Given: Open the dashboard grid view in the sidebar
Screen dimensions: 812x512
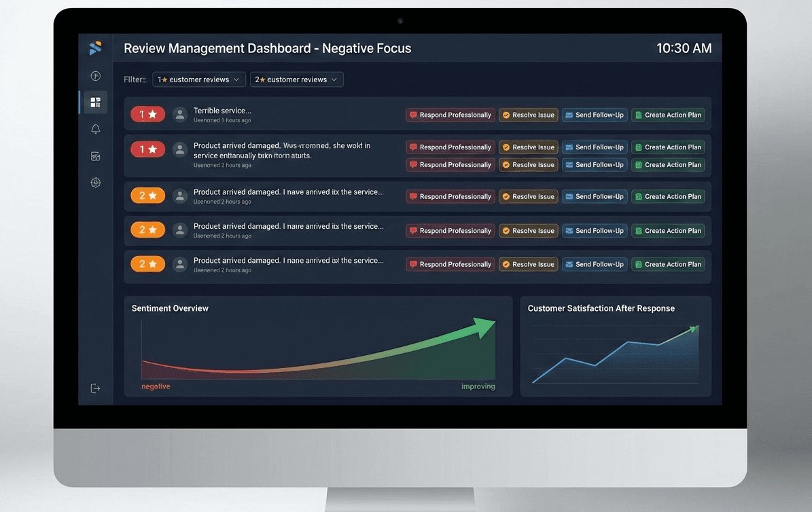Looking at the screenshot, I should coord(95,102).
